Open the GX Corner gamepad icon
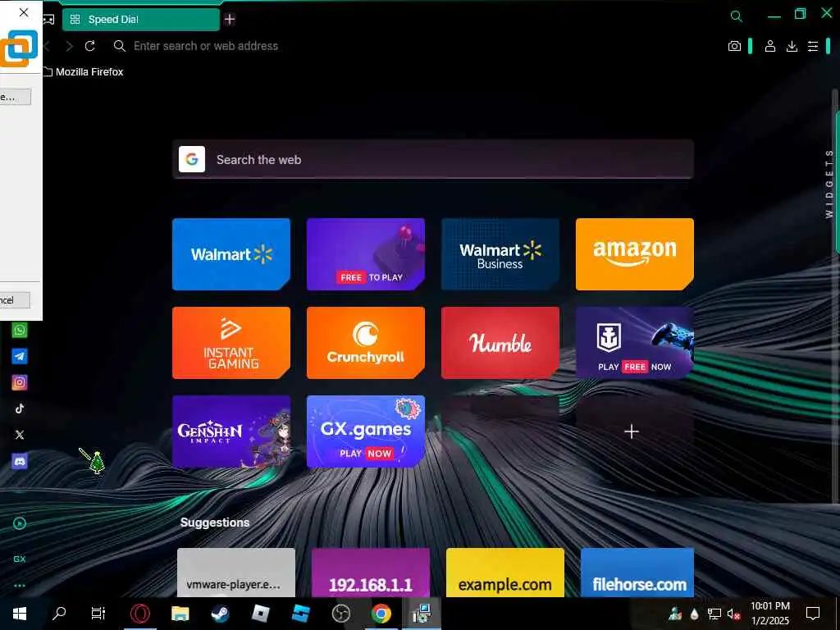Screen dimensions: 840x630 [48, 20]
